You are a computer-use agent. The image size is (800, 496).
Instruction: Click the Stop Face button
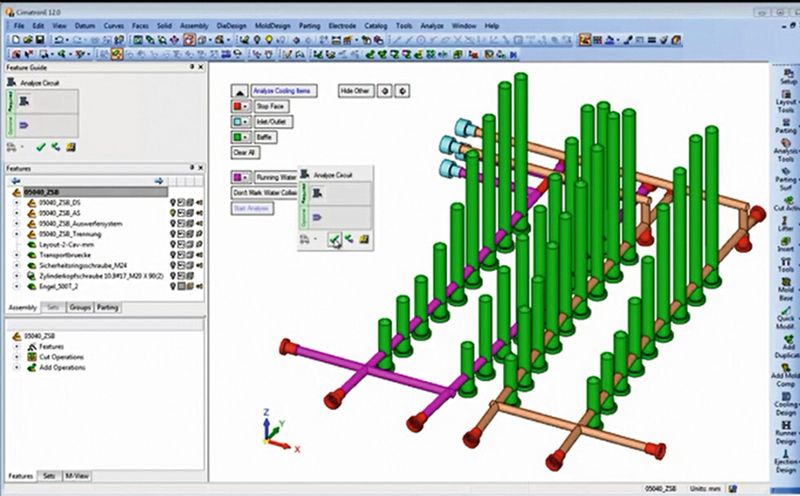point(271,106)
